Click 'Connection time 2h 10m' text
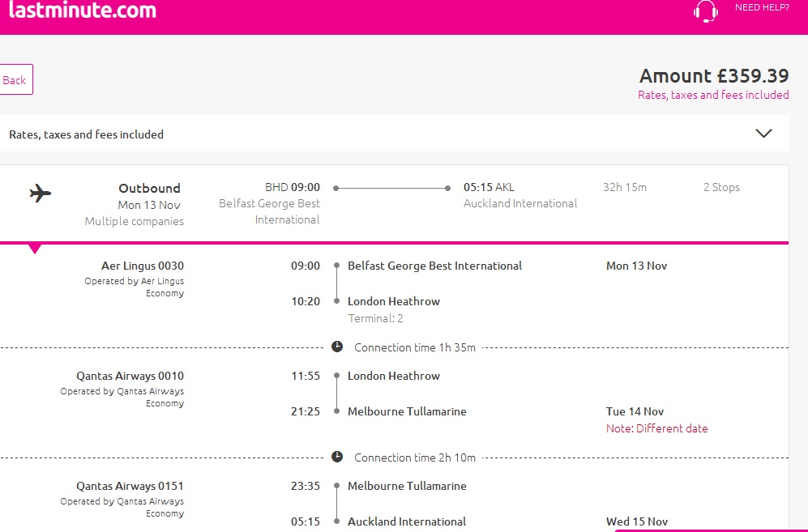Viewport: 808px width, 532px height. [x=415, y=458]
